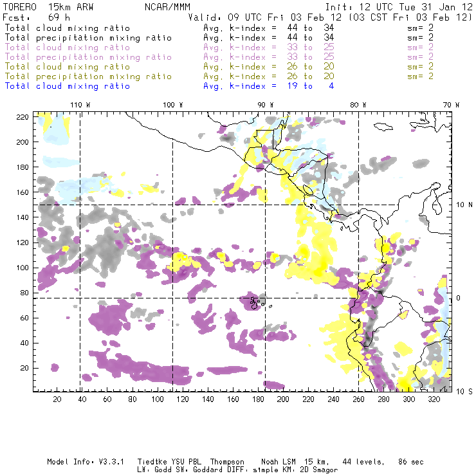Select the 'Fcst: 69 h' forecast hour text

pyautogui.click(x=36, y=17)
